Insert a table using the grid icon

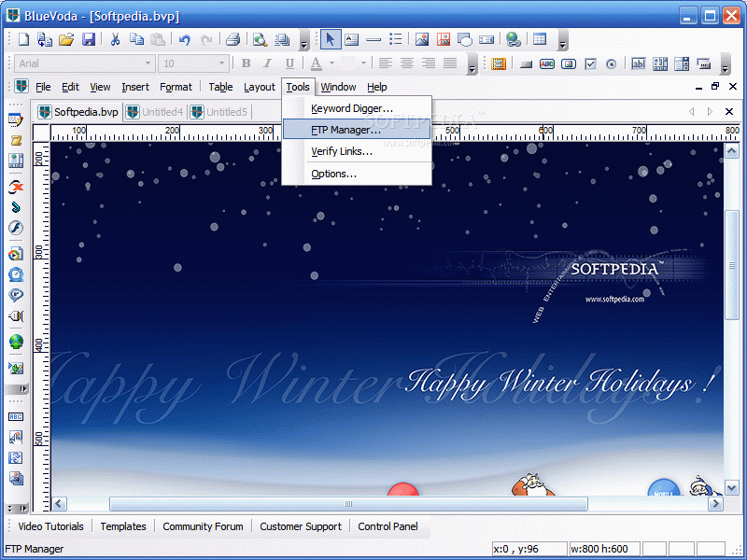540,39
